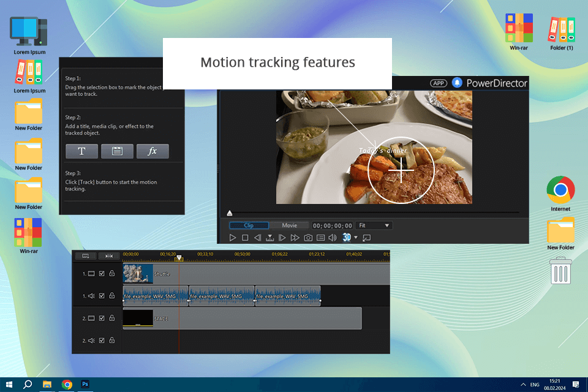Toggle the video track 2 checkbox
588x392 pixels.
point(102,318)
